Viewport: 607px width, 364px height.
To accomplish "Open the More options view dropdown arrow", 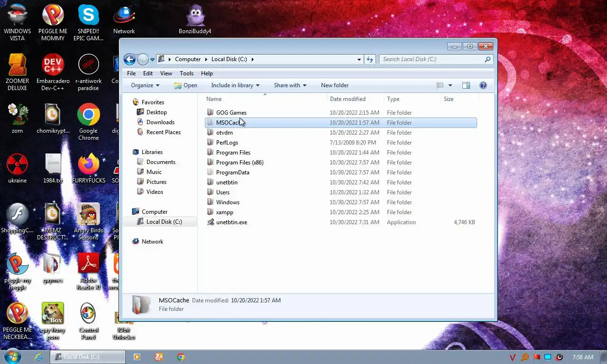I will tap(450, 85).
